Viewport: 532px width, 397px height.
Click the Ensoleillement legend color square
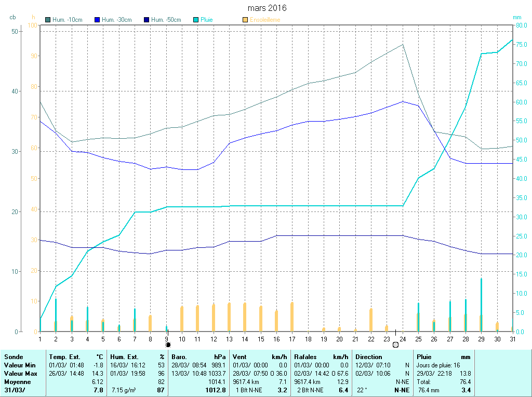(245, 20)
